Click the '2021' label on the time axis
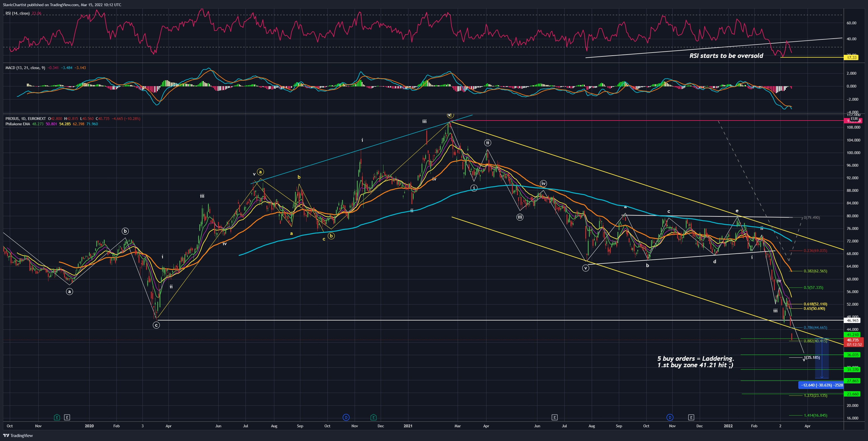This screenshot has height=441, width=868. coord(408,426)
